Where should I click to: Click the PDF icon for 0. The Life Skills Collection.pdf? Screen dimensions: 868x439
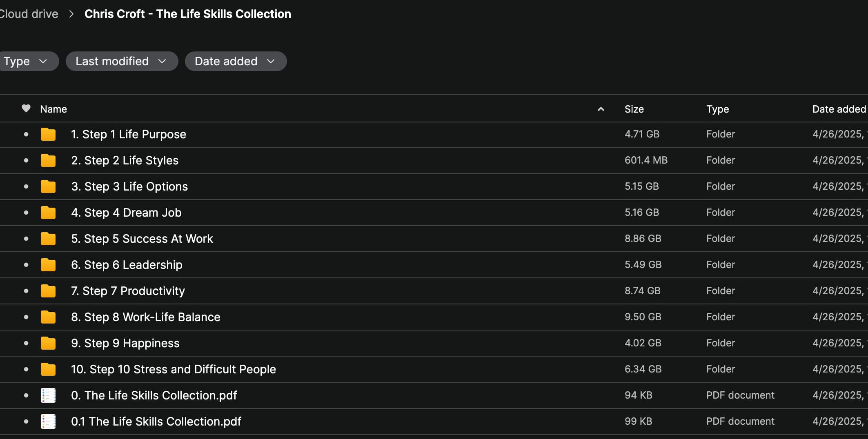48,395
